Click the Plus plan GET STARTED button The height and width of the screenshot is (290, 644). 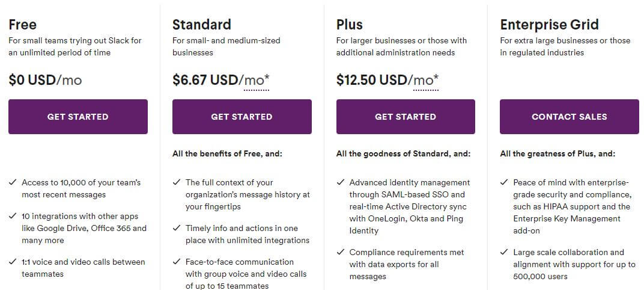tap(406, 116)
